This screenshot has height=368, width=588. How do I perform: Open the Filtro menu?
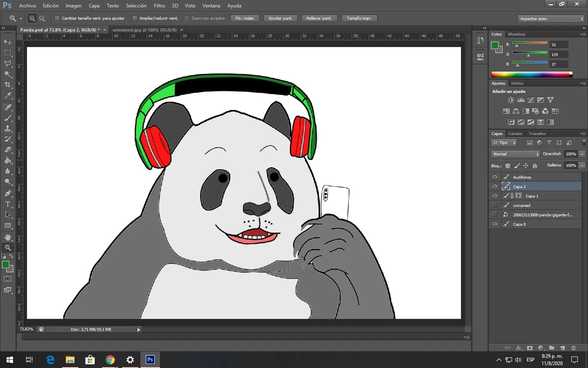coord(159,6)
